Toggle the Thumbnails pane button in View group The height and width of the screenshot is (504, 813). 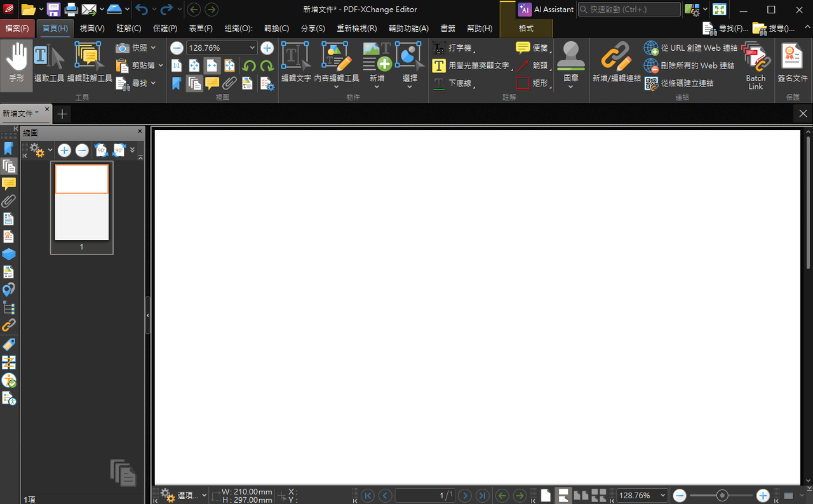point(194,83)
